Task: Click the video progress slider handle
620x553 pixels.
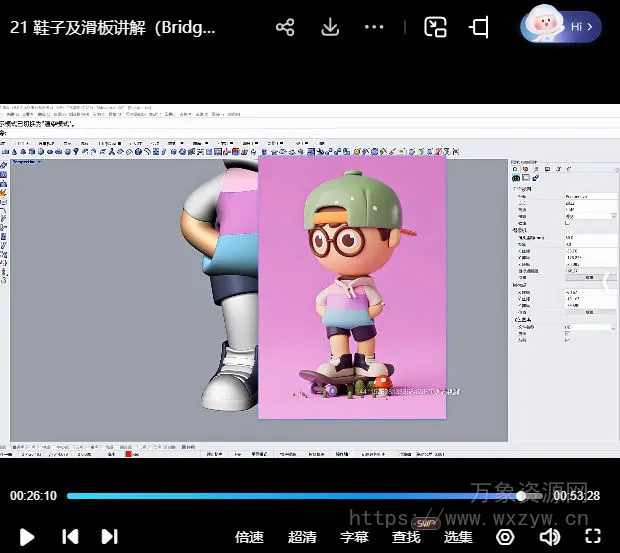Action: point(521,495)
